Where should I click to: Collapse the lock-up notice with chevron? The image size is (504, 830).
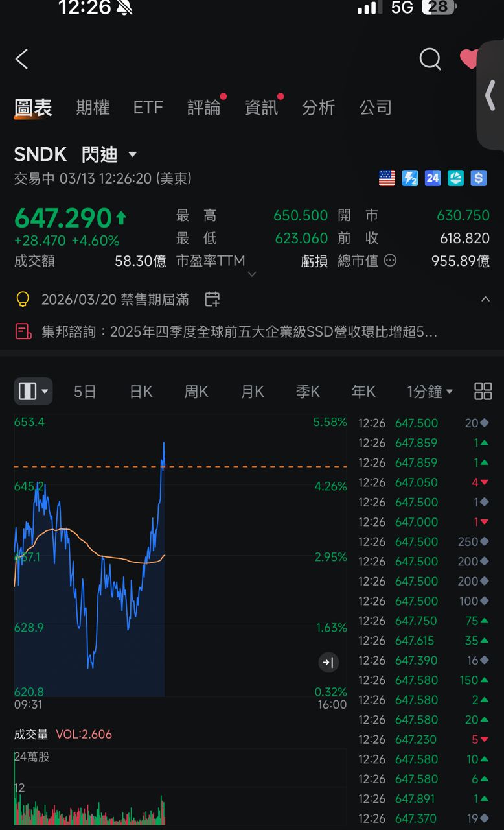point(485,300)
